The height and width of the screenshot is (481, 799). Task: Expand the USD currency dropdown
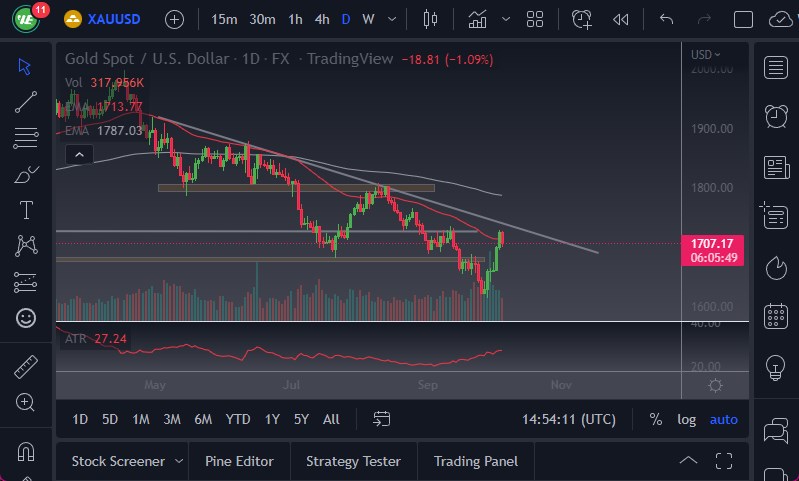point(705,54)
